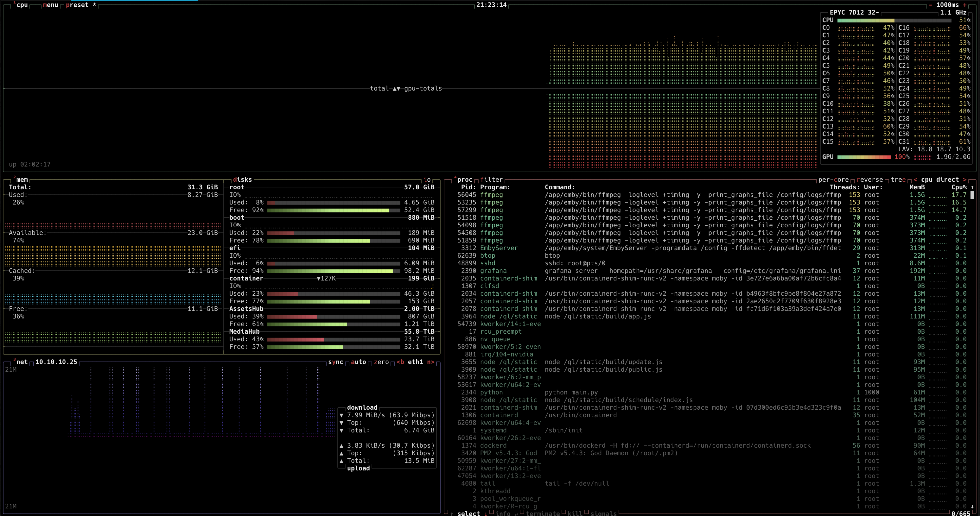The image size is (980, 516).
Task: Click the ">" arrow to sort by the next column
Action: coord(967,179)
